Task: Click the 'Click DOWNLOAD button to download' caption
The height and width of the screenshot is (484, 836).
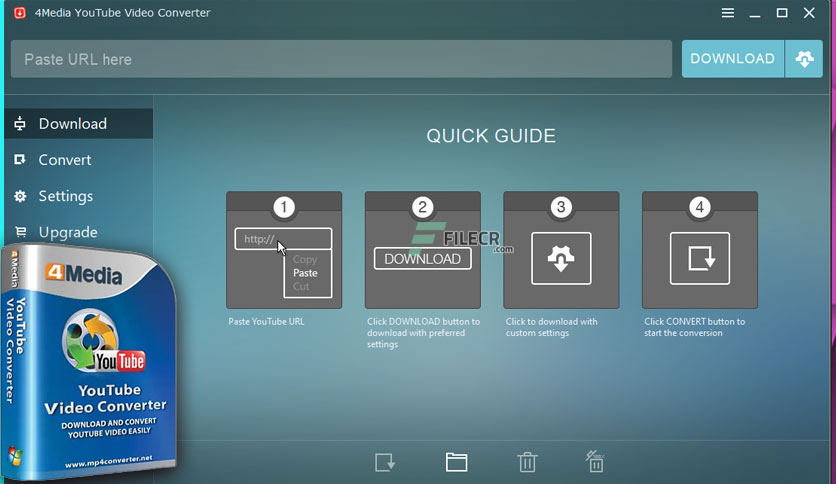Action: click(x=423, y=333)
